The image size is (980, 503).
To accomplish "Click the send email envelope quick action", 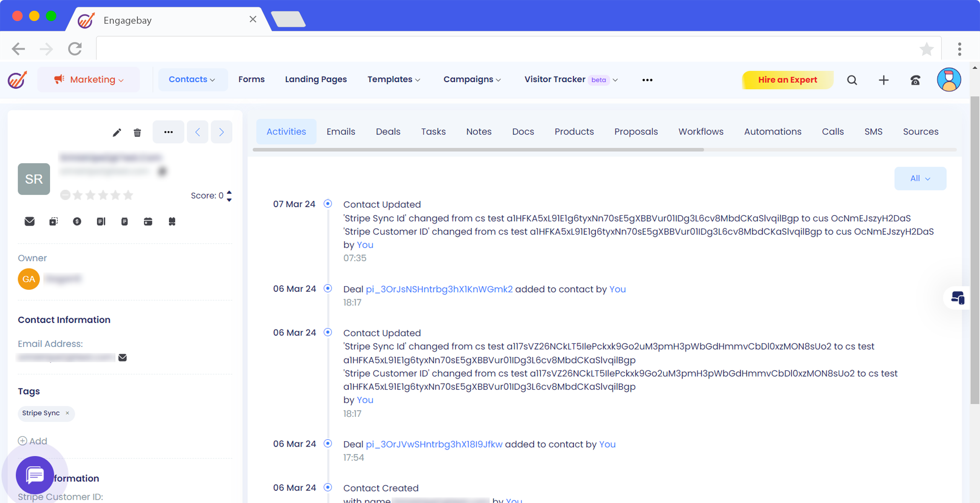I will pyautogui.click(x=29, y=221).
